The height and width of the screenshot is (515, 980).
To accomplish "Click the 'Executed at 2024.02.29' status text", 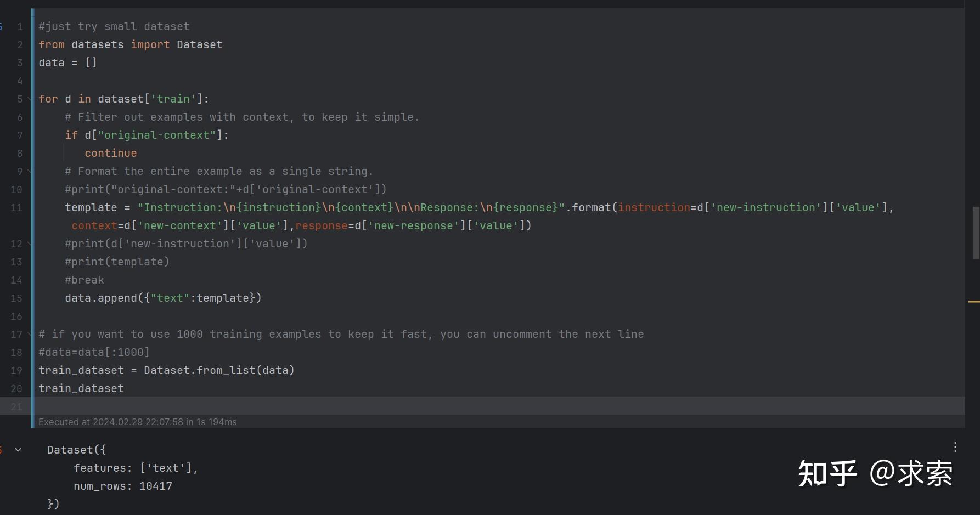I will [138, 422].
